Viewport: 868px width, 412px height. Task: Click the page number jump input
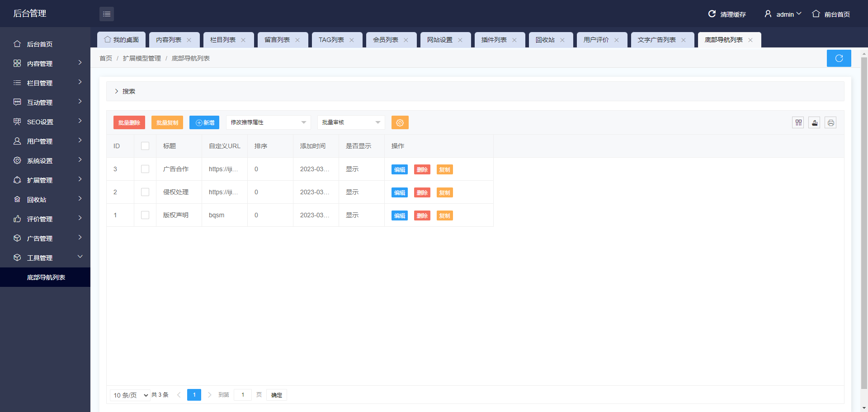pyautogui.click(x=243, y=395)
